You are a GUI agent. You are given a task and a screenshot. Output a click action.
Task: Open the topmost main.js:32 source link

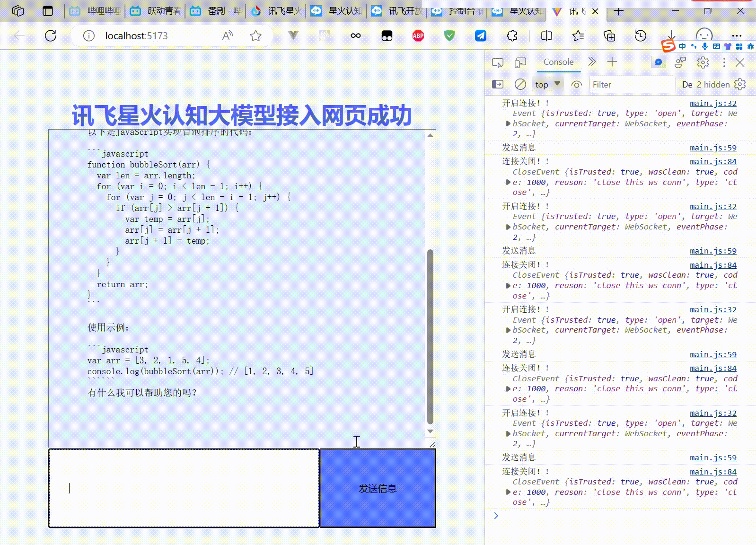[713, 103]
